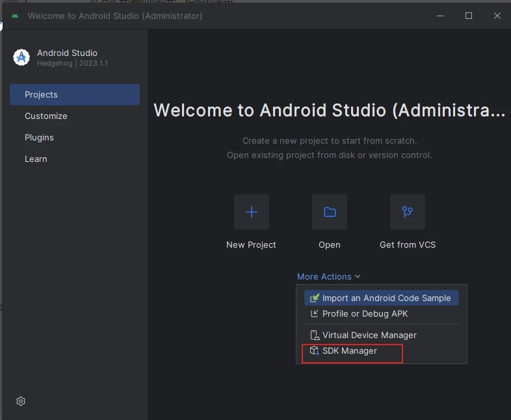
Task: Click the Open folder icon
Action: 330,212
